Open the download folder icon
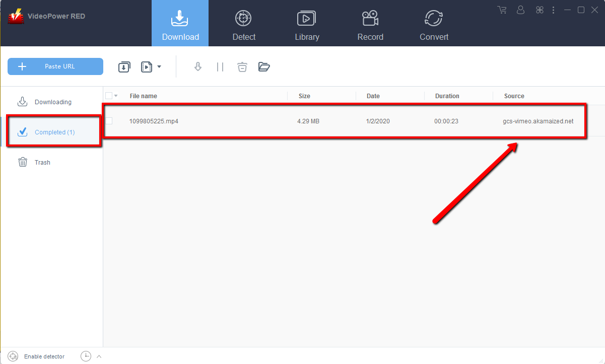 point(264,67)
